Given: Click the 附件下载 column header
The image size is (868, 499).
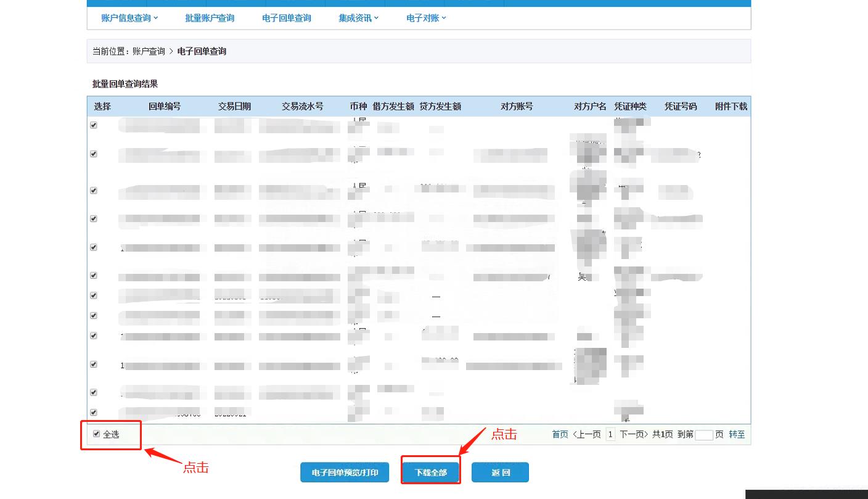Looking at the screenshot, I should [731, 106].
